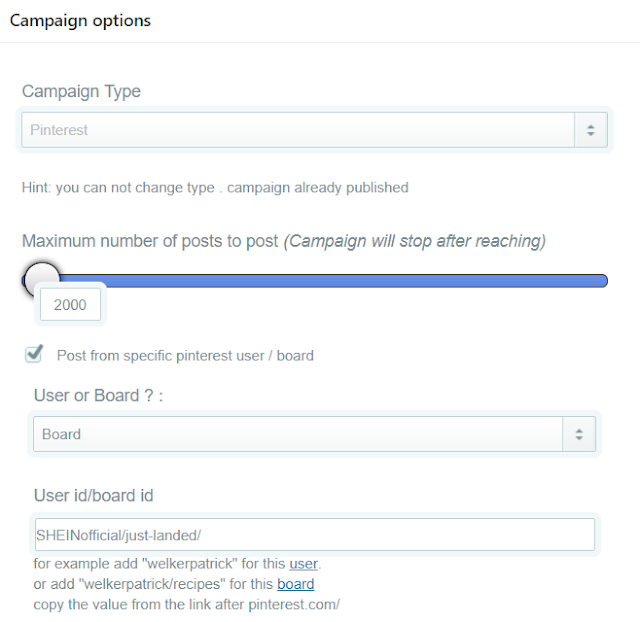Open the Campaign Type dropdown showing Pinterest

[298, 130]
